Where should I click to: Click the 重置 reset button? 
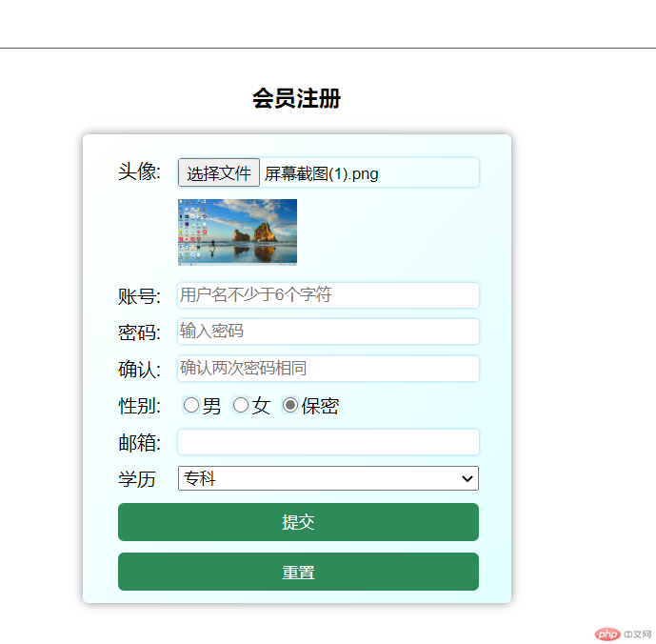(x=298, y=572)
